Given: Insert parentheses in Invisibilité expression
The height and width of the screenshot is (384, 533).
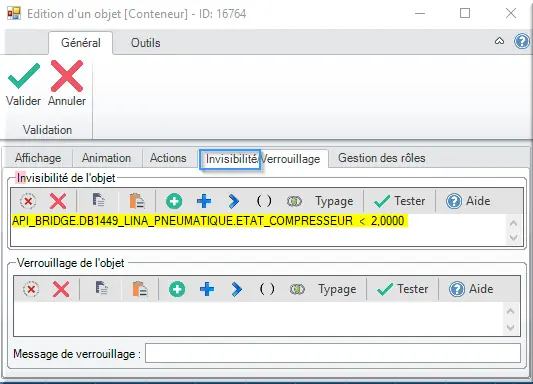Looking at the screenshot, I should (x=264, y=201).
